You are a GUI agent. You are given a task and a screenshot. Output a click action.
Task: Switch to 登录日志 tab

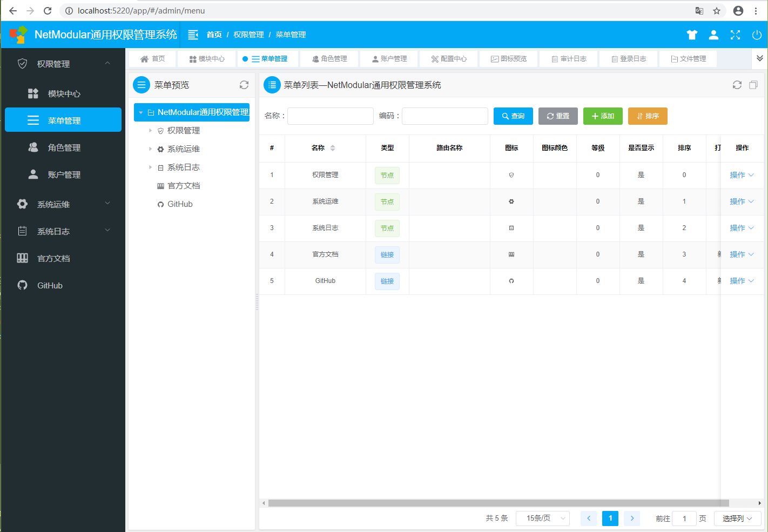pyautogui.click(x=629, y=58)
